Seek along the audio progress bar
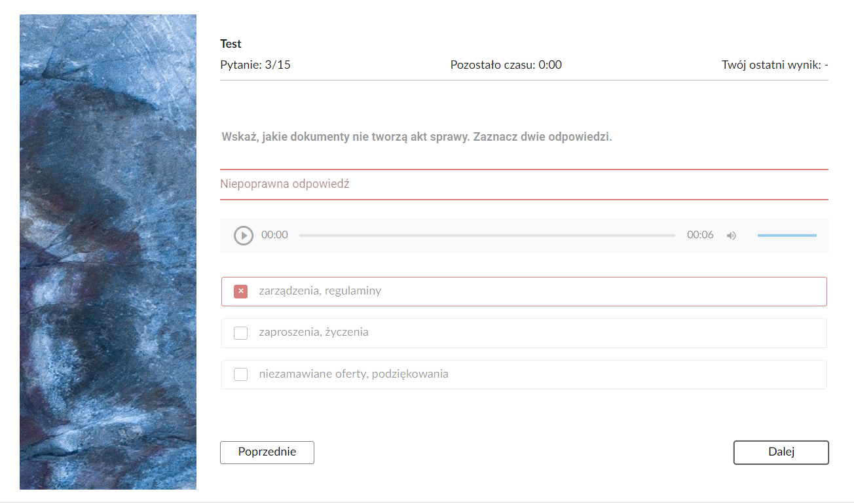The height and width of the screenshot is (504, 854). pyautogui.click(x=487, y=235)
